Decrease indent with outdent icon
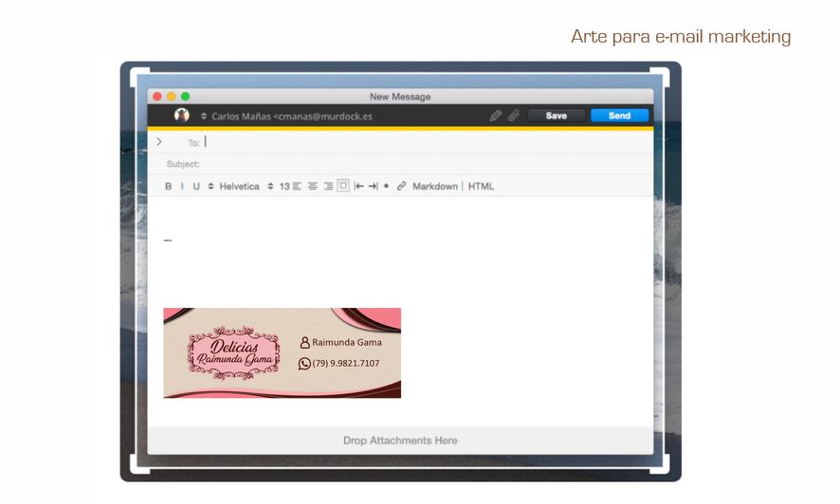 [x=358, y=187]
